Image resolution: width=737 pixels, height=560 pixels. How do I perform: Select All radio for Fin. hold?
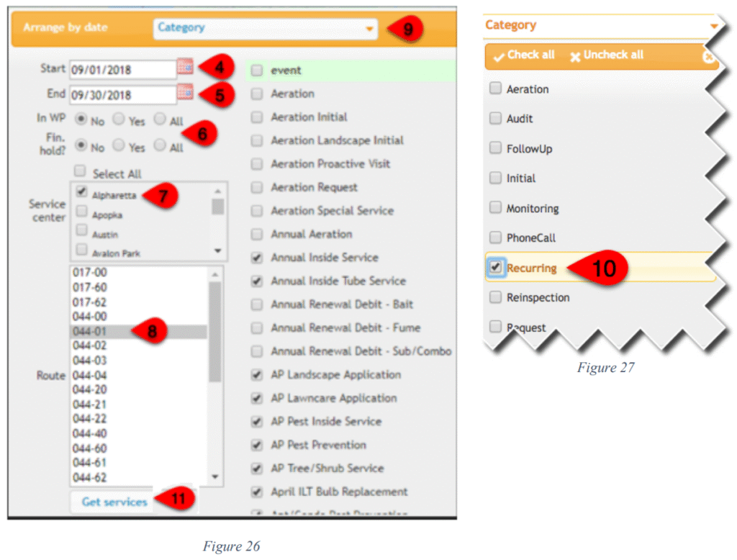[x=160, y=145]
